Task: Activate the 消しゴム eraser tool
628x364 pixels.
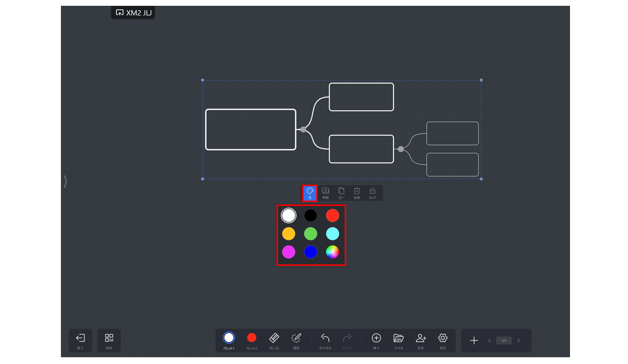Action: click(x=274, y=341)
